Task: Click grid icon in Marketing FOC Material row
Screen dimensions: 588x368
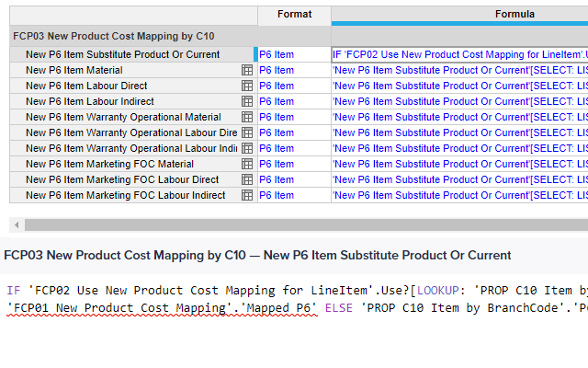Action: 247,164
